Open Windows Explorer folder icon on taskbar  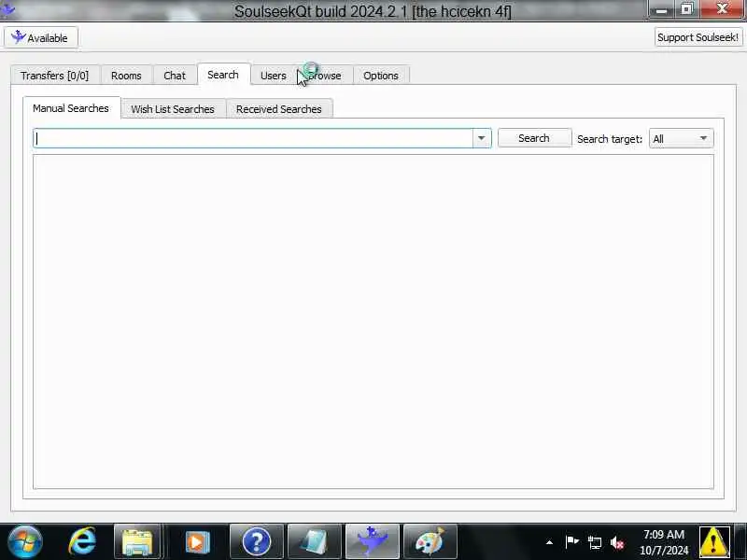(137, 542)
